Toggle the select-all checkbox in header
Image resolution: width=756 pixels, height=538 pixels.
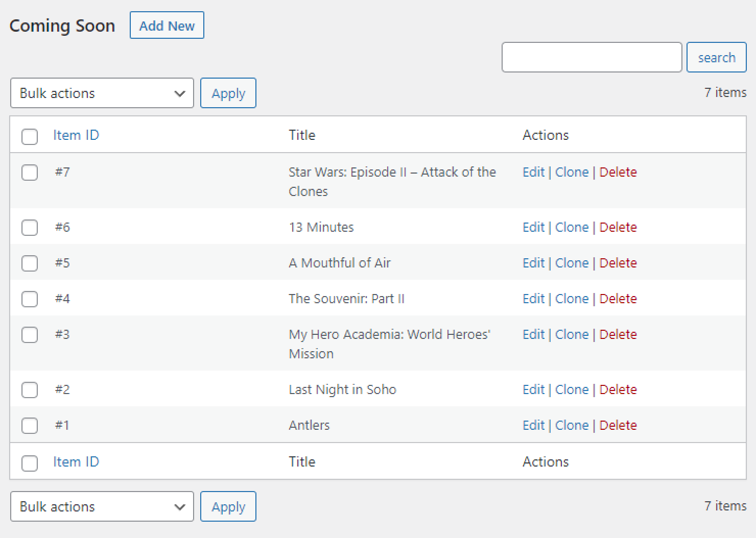click(30, 137)
